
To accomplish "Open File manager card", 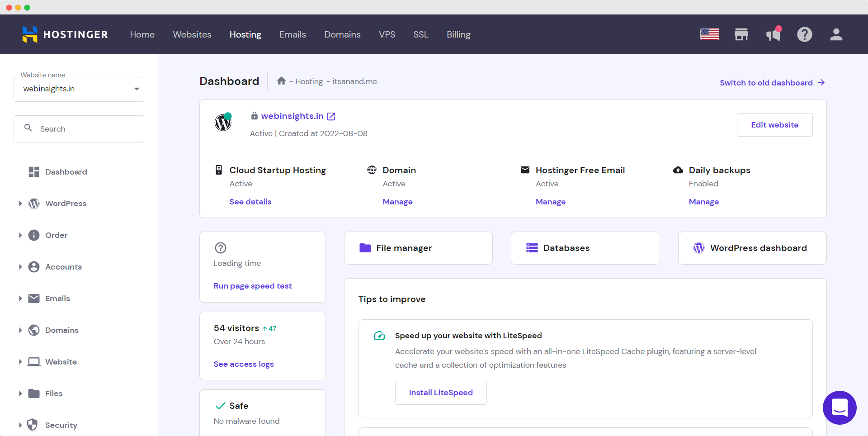I will [x=418, y=248].
